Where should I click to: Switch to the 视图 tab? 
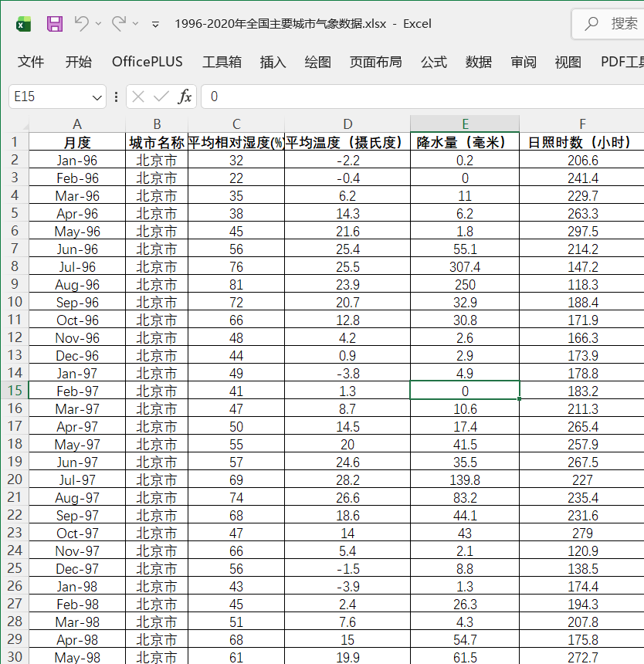coord(568,62)
